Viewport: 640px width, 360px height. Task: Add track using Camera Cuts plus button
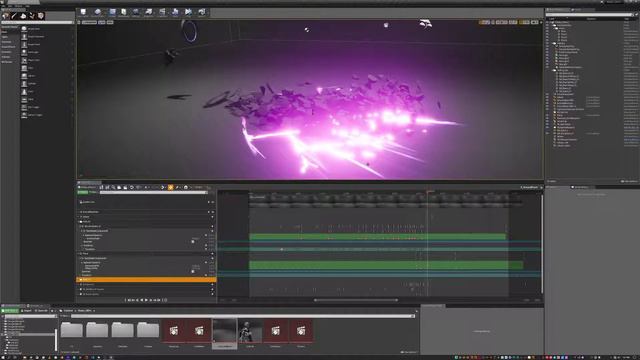[x=209, y=202]
